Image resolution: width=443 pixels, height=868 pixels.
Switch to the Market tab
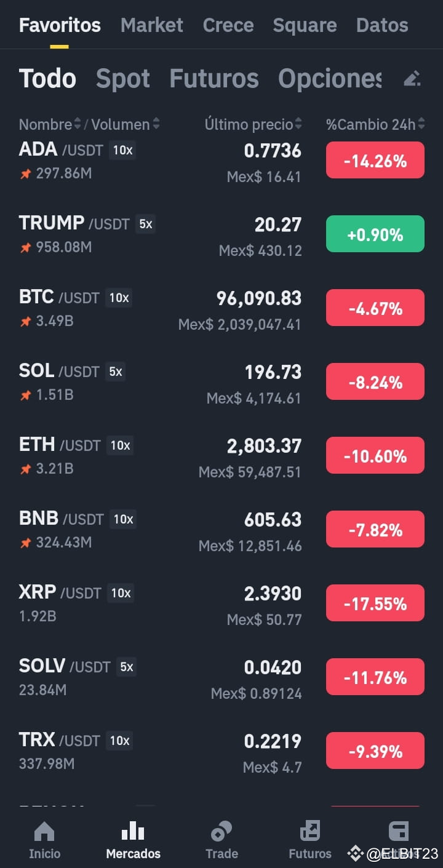(x=151, y=25)
